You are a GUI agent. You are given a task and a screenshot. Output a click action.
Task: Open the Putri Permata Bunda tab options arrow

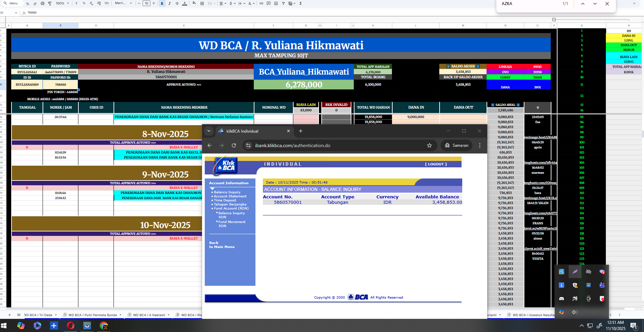click(120, 315)
